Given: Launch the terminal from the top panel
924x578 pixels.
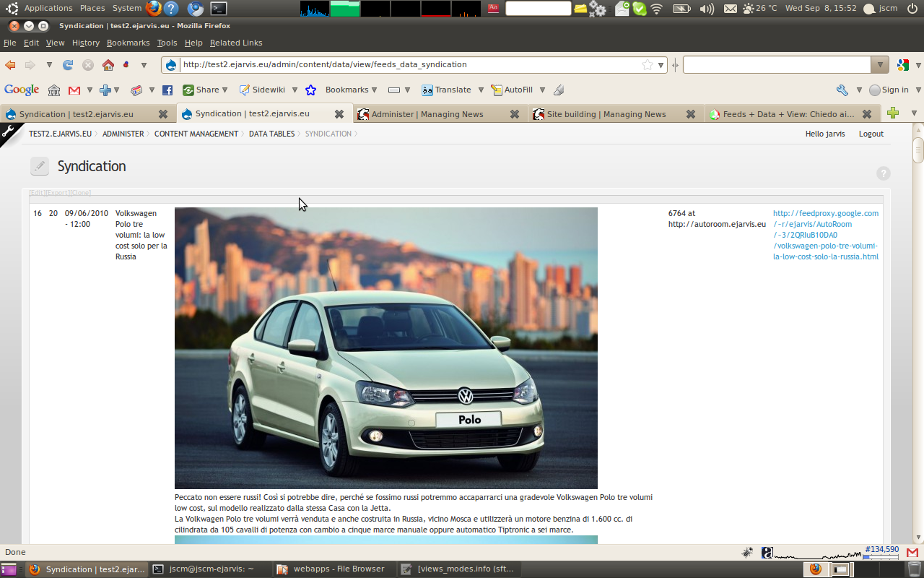Looking at the screenshot, I should (x=218, y=9).
